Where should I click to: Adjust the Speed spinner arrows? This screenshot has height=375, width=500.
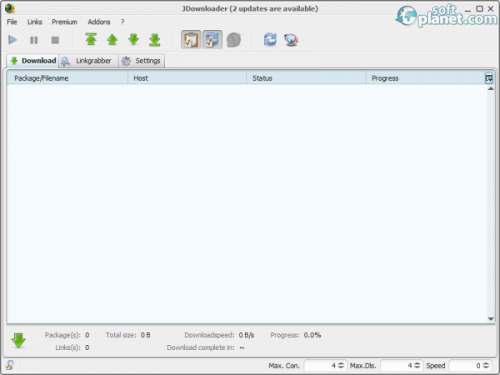pos(486,366)
